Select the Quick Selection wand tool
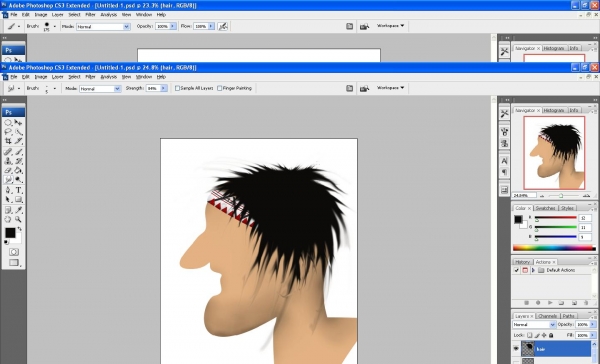 point(18,132)
